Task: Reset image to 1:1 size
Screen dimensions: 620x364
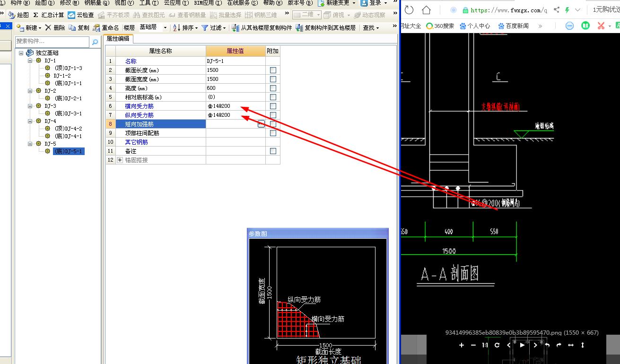Action: pyautogui.click(x=485, y=345)
